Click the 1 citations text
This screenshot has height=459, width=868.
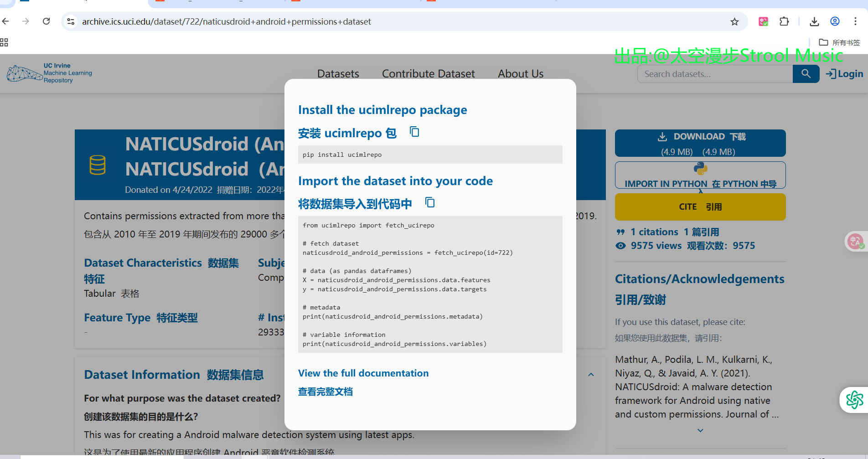(x=654, y=232)
